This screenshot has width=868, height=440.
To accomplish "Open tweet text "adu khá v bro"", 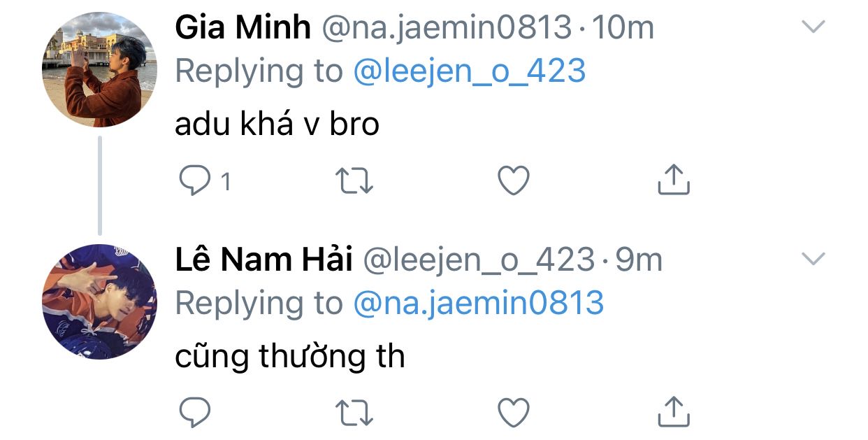I will click(x=277, y=125).
